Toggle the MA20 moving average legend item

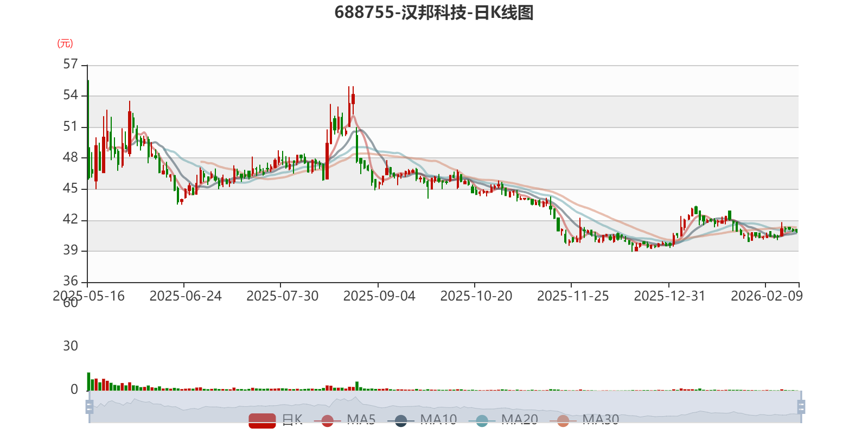503,420
